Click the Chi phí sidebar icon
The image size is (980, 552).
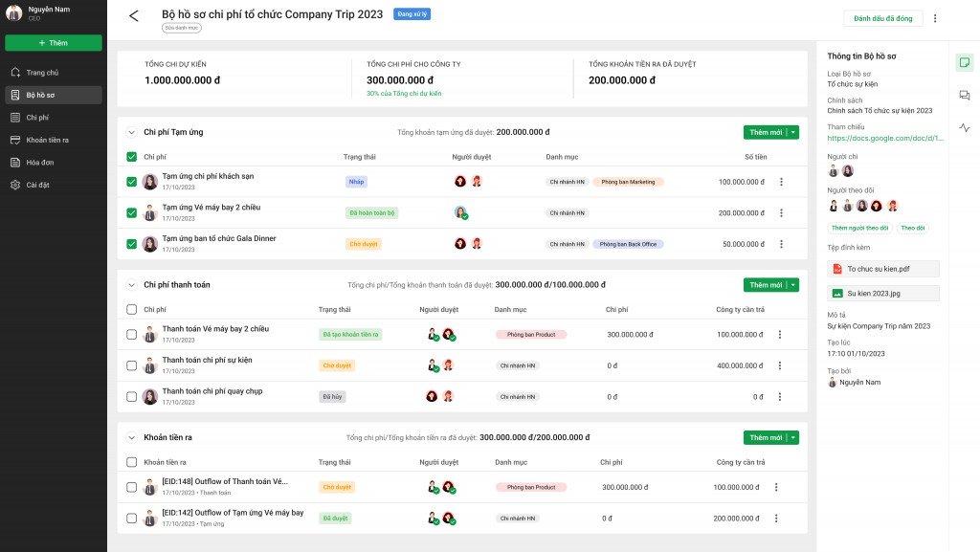(15, 118)
